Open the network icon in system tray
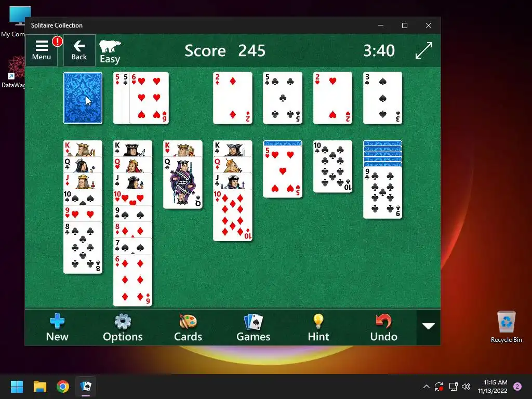This screenshot has width=532, height=399. coord(453,387)
